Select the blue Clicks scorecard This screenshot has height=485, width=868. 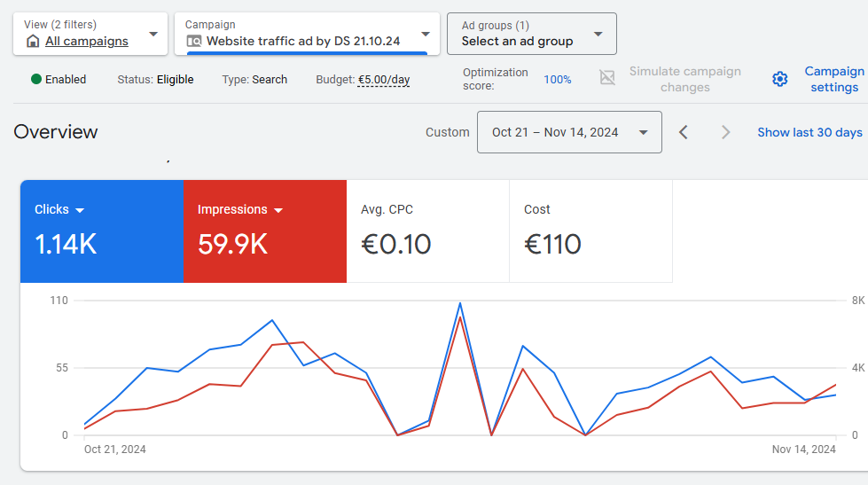click(102, 231)
